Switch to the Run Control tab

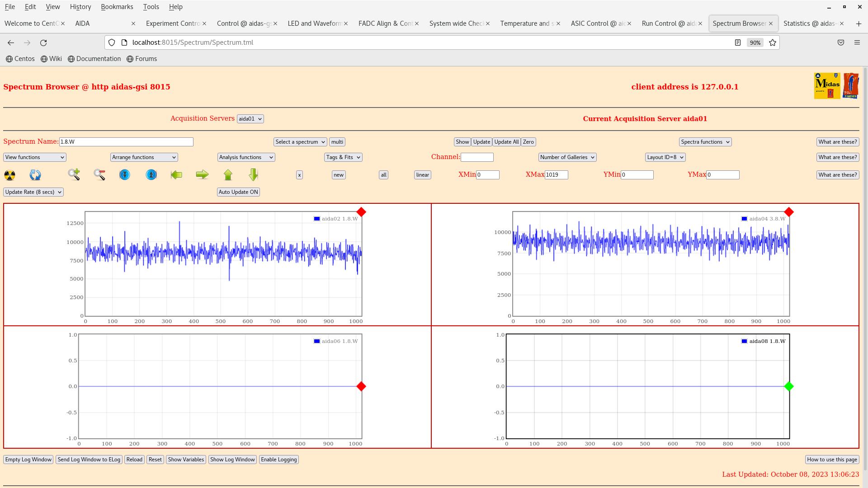pyautogui.click(x=668, y=23)
